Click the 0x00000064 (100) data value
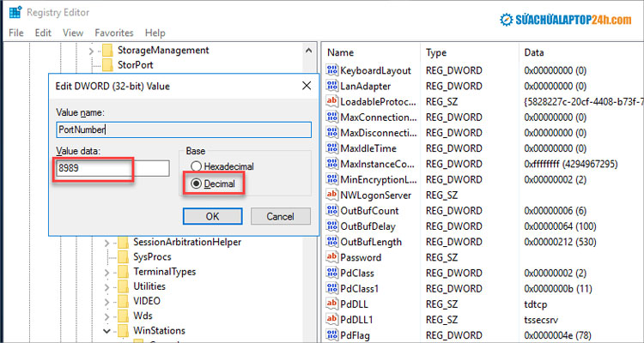The height and width of the screenshot is (343, 644). click(x=560, y=226)
